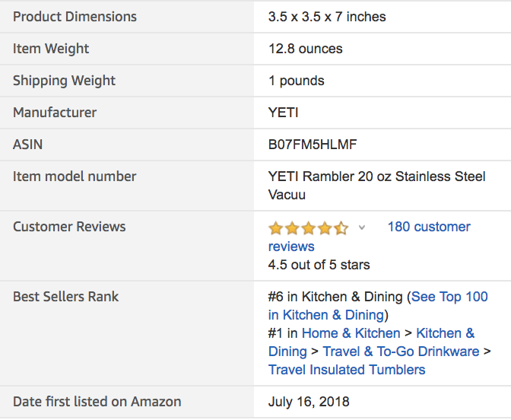Open See Top 100 in Kitchen & Dining

coord(449,297)
